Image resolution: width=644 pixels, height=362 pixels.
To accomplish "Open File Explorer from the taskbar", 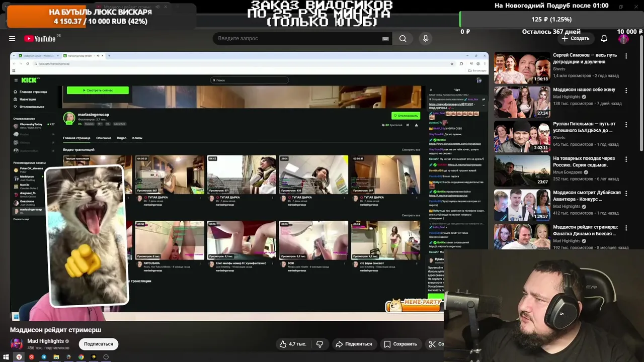I will coord(56,357).
